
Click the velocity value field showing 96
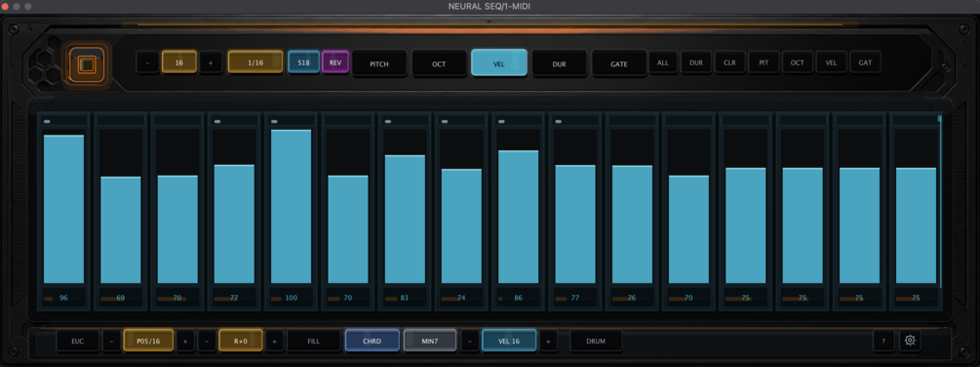click(63, 298)
